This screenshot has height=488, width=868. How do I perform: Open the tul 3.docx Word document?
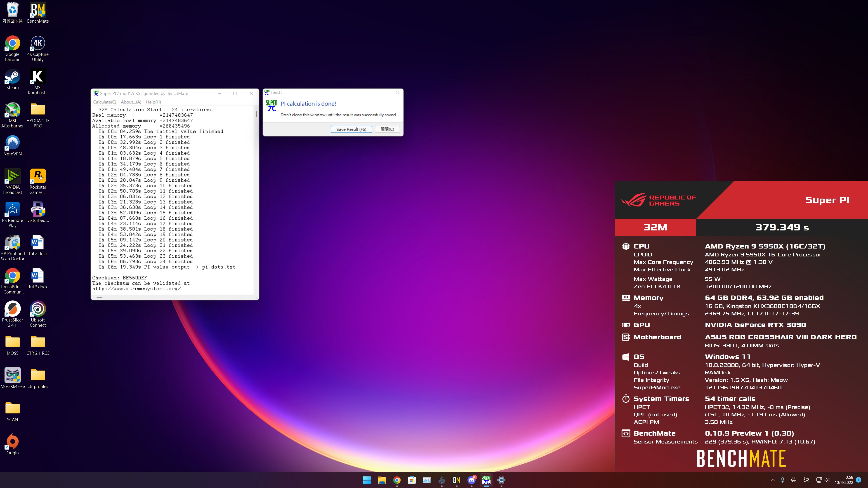coord(38,279)
